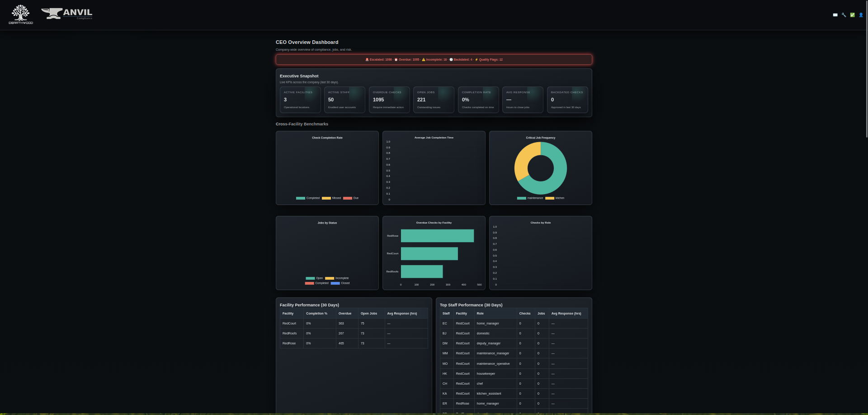Open the green checkmark checks icon

(x=852, y=15)
